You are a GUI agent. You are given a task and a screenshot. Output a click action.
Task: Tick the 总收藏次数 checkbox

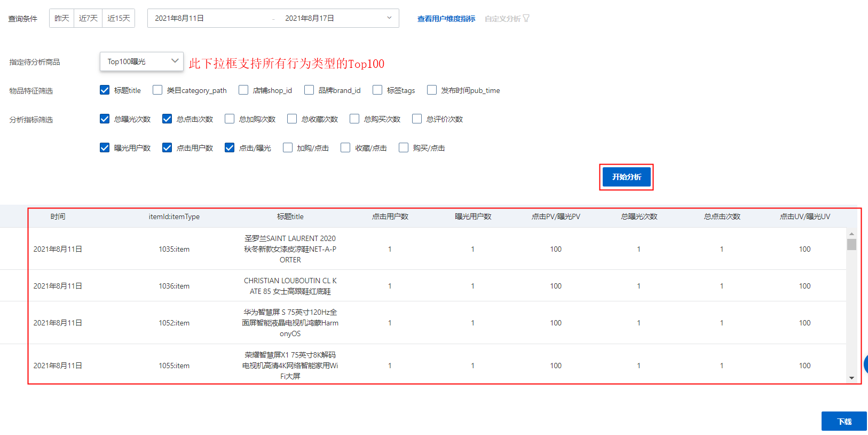click(x=292, y=119)
